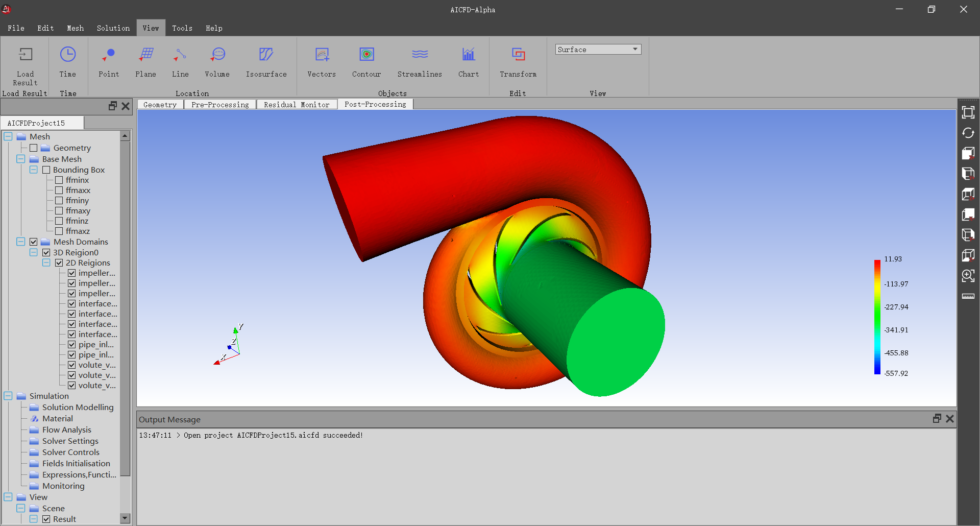This screenshot has width=980, height=526.
Task: Select Solver Settings in the tree
Action: [70, 441]
